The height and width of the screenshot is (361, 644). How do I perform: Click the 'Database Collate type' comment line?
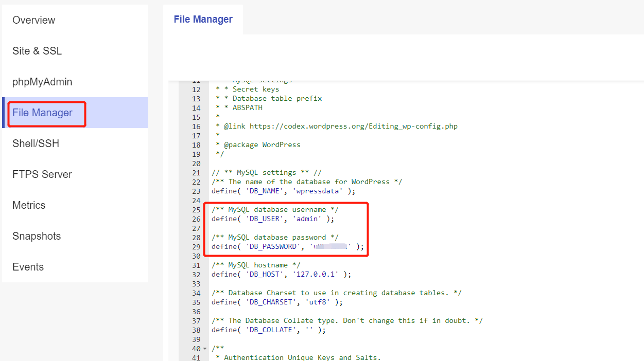pyautogui.click(x=347, y=321)
